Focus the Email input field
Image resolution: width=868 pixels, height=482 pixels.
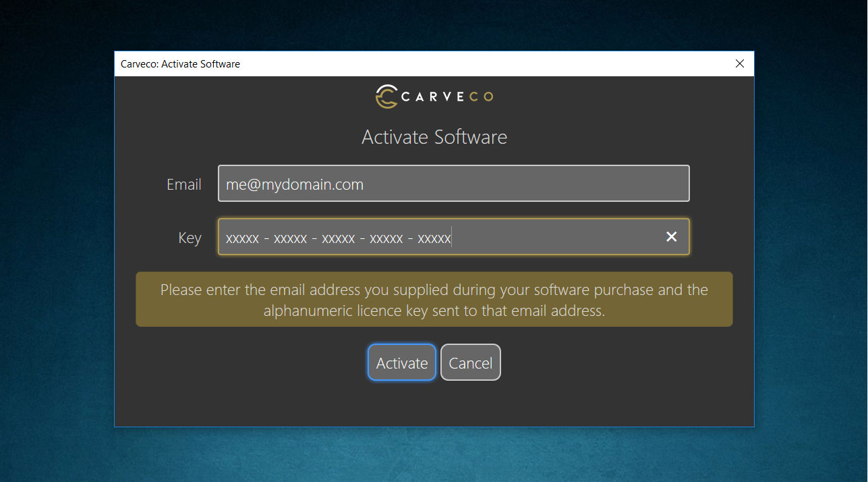(x=526, y=184)
